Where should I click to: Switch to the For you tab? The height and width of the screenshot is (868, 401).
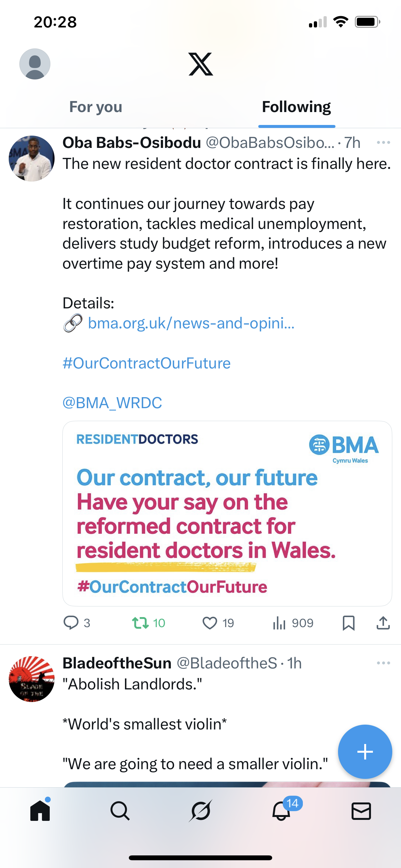(x=96, y=107)
